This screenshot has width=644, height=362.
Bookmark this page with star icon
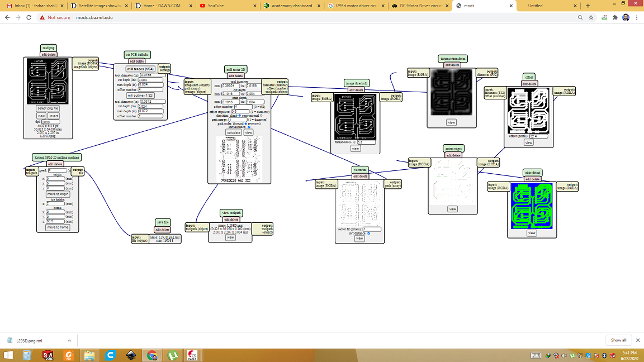591,18
